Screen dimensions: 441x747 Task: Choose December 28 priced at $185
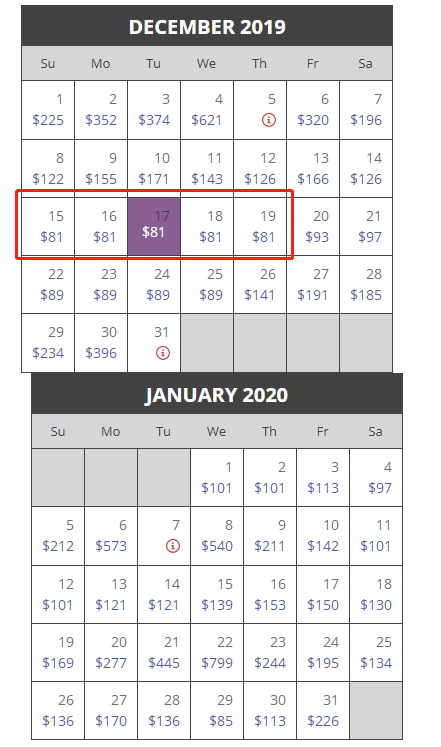[366, 285]
